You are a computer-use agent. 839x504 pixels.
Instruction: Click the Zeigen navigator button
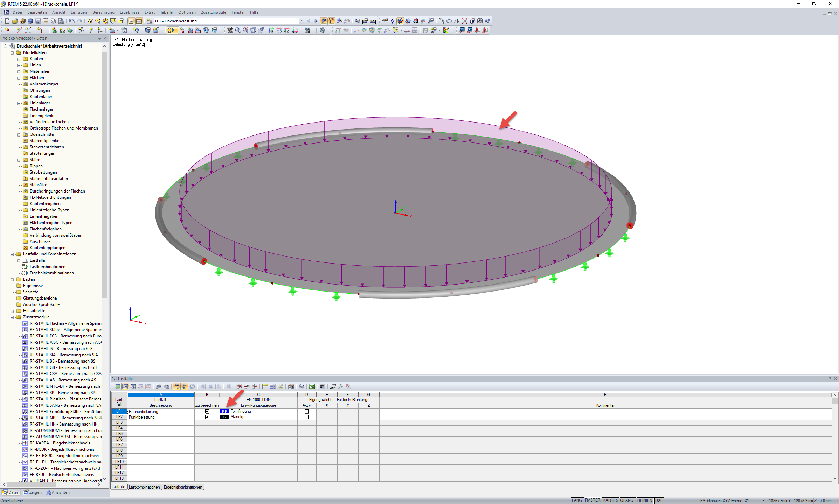coord(33,492)
